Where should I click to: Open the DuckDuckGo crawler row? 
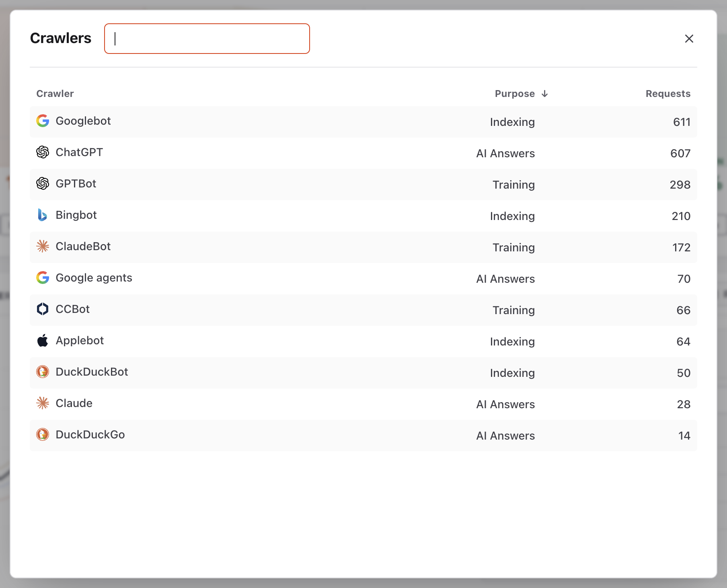pyautogui.click(x=363, y=436)
